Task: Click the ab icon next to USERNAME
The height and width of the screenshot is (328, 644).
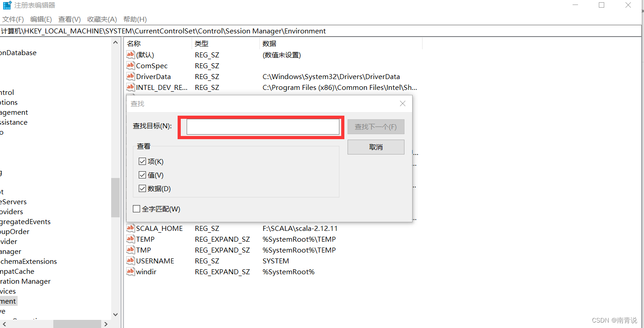Action: point(131,261)
